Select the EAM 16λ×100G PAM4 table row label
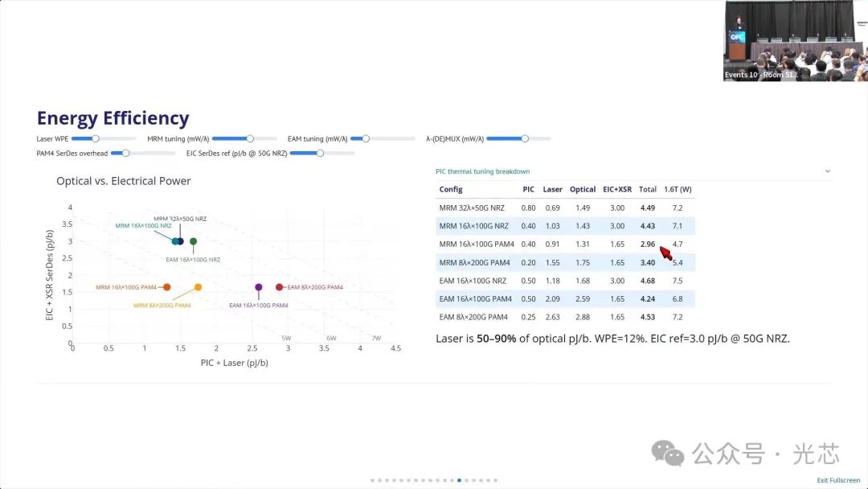The image size is (868, 489). point(476,299)
